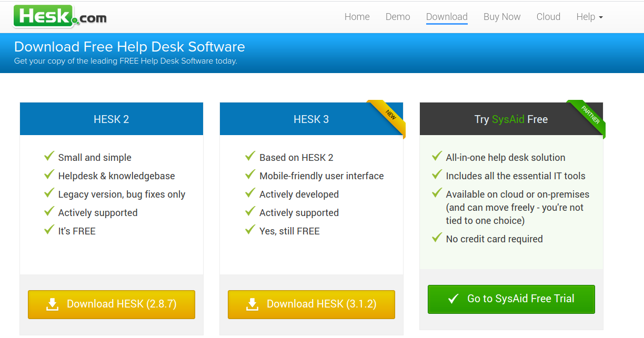
Task: Click the checkmark beside It's FREE
Action: pos(49,230)
